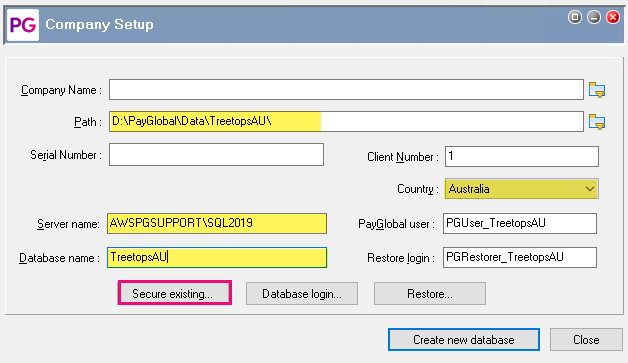Click the Client Number field
The height and width of the screenshot is (363, 628).
click(x=522, y=156)
